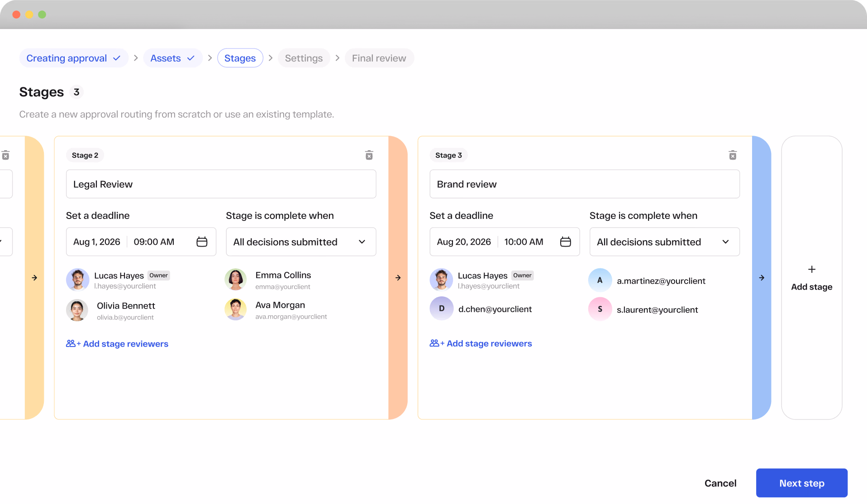Click the Cancel button
This screenshot has height=504, width=867.
(x=720, y=483)
